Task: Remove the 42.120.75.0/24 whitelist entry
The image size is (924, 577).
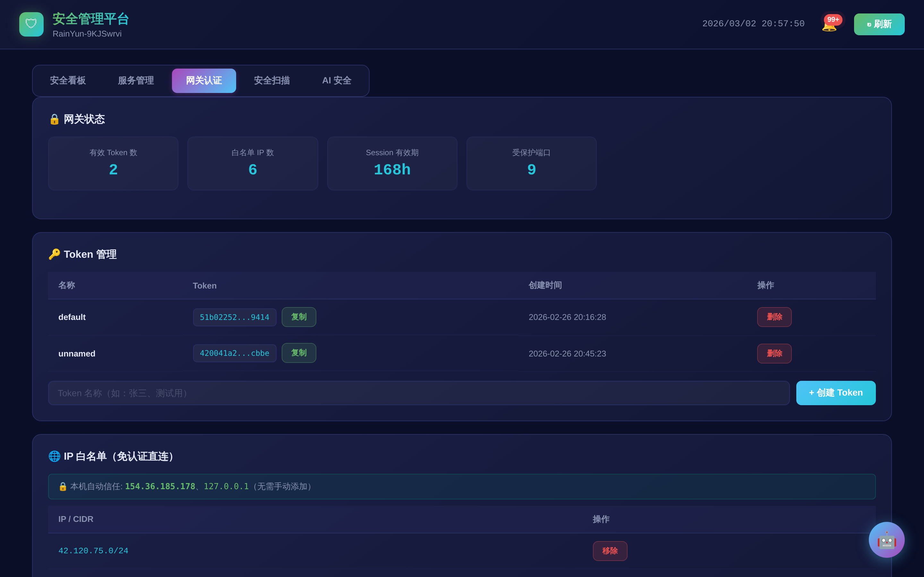Action: click(x=610, y=551)
